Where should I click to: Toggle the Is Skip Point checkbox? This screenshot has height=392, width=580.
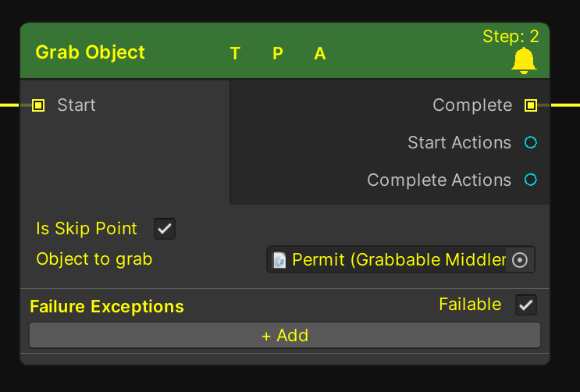165,229
